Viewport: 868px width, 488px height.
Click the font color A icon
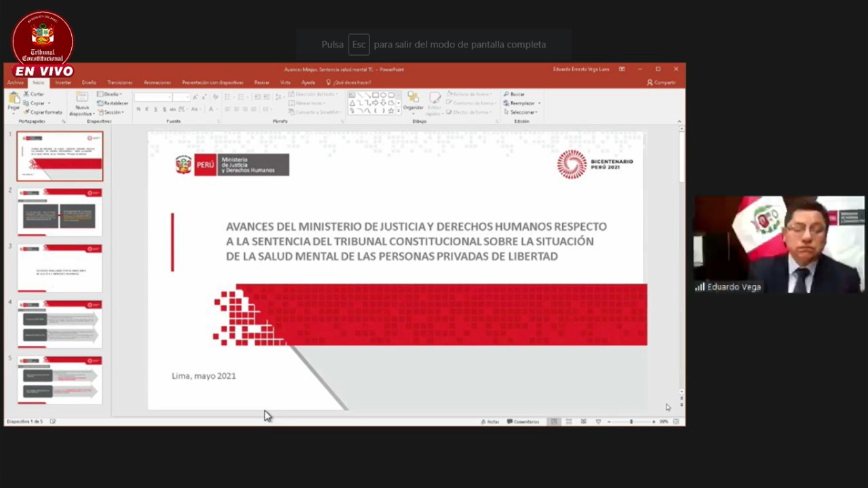tap(211, 109)
